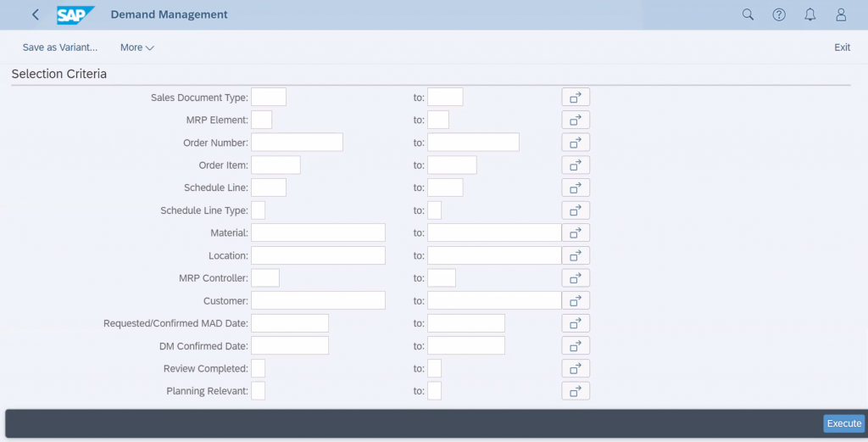Open the notifications bell icon
The height and width of the screenshot is (442, 868).
pos(810,14)
